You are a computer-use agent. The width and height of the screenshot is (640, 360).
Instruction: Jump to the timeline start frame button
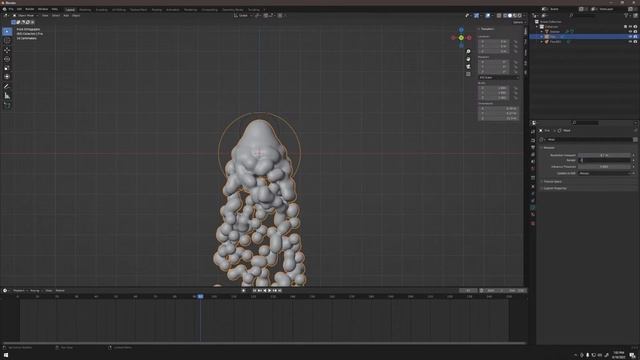[x=254, y=291]
